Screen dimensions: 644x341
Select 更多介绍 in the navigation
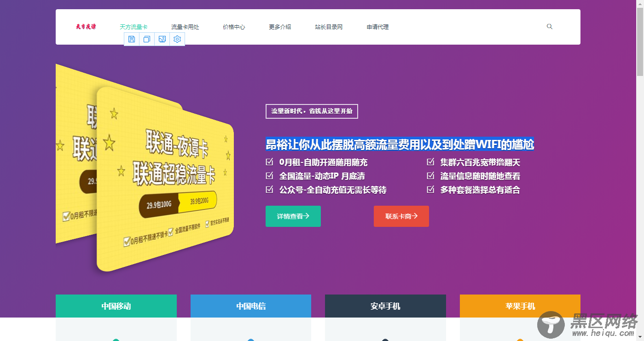[280, 27]
